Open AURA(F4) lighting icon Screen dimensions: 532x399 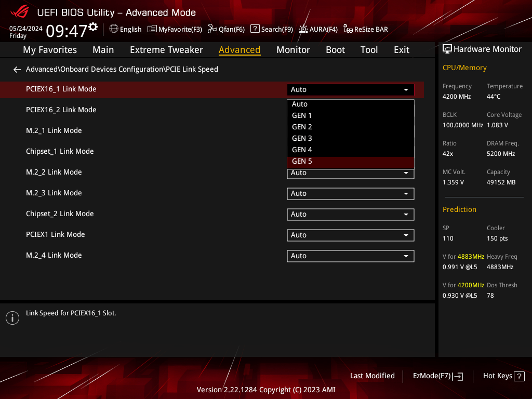click(x=303, y=29)
